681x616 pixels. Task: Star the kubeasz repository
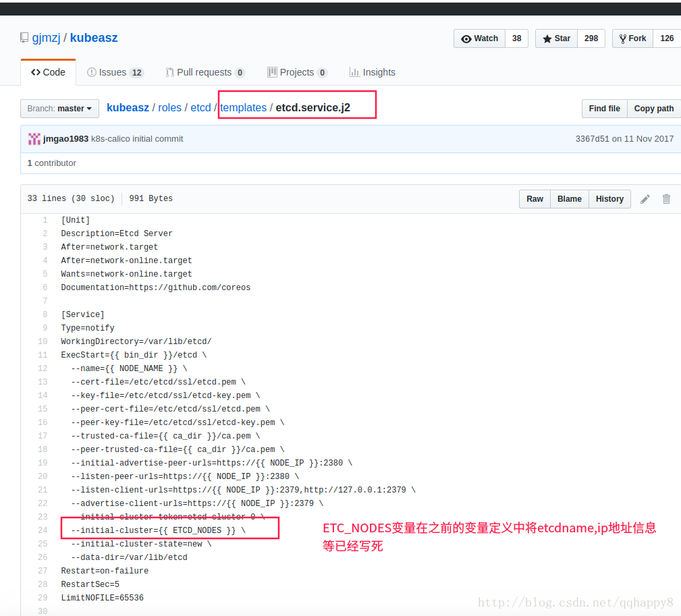click(x=556, y=38)
